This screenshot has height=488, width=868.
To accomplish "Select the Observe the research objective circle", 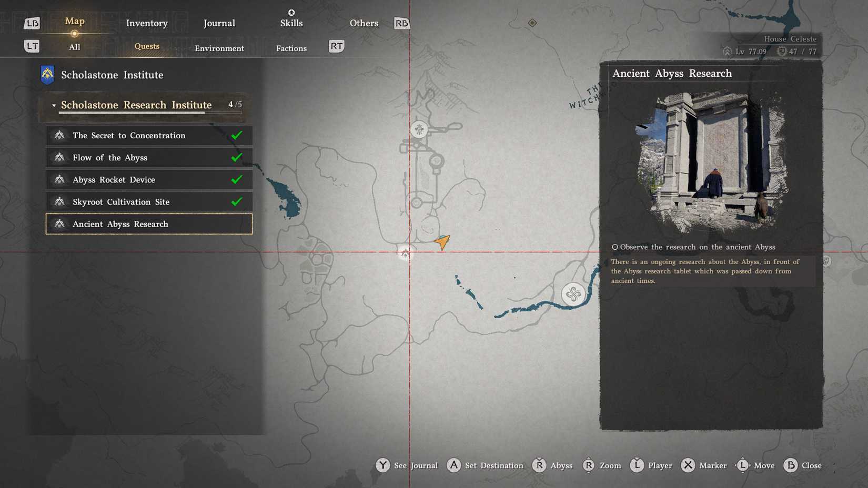I will tap(614, 247).
